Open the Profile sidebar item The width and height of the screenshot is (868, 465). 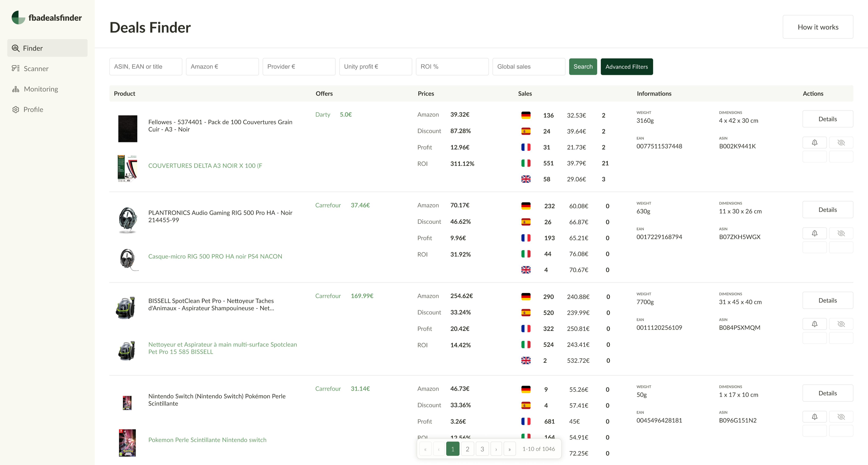coord(47,110)
